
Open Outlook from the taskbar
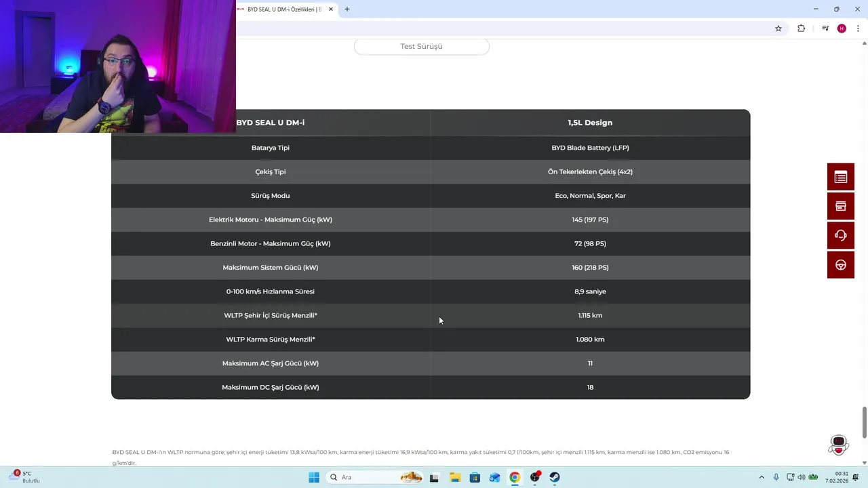495,477
